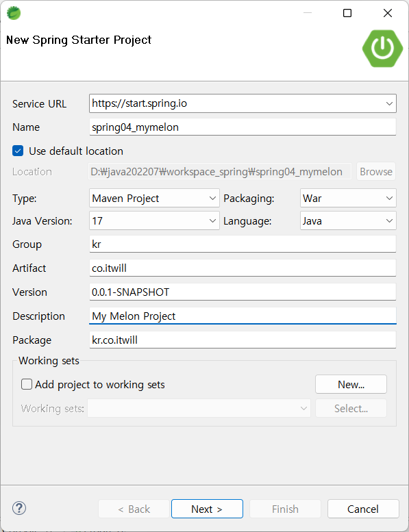Click the Description field My Melon Project
Image resolution: width=409 pixels, height=532 pixels.
243,316
